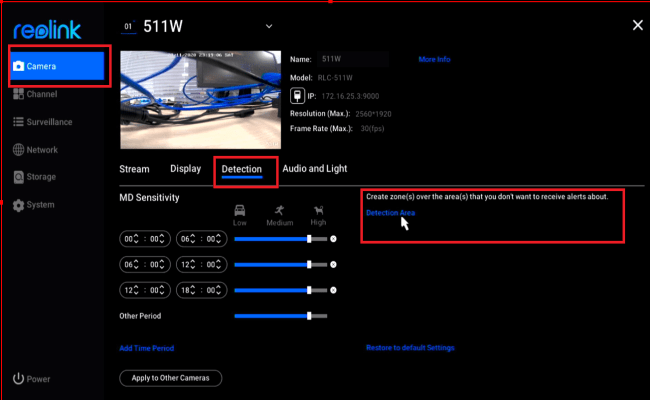
Task: Delete the 06:00–12:00 time period
Action: point(333,264)
